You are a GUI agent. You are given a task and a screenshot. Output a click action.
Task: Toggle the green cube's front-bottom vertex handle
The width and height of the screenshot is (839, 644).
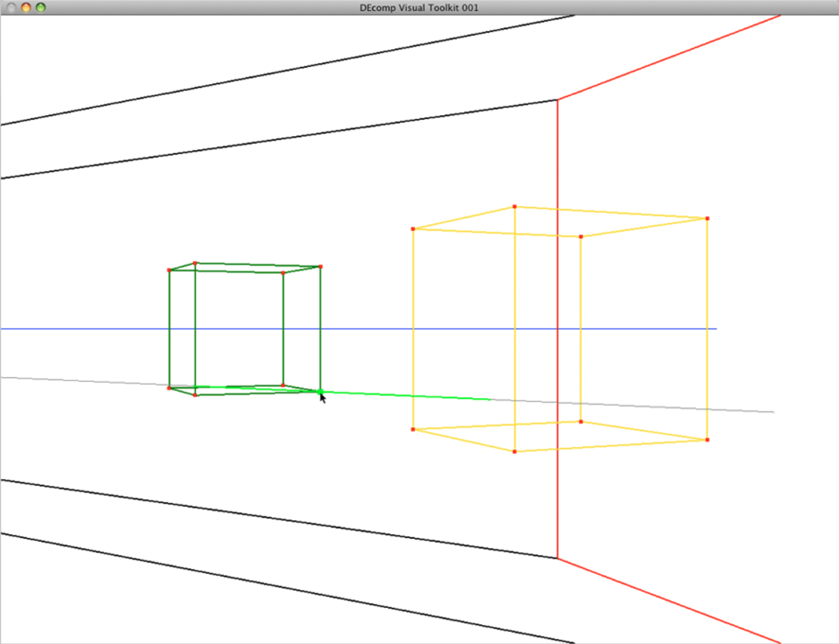click(195, 395)
